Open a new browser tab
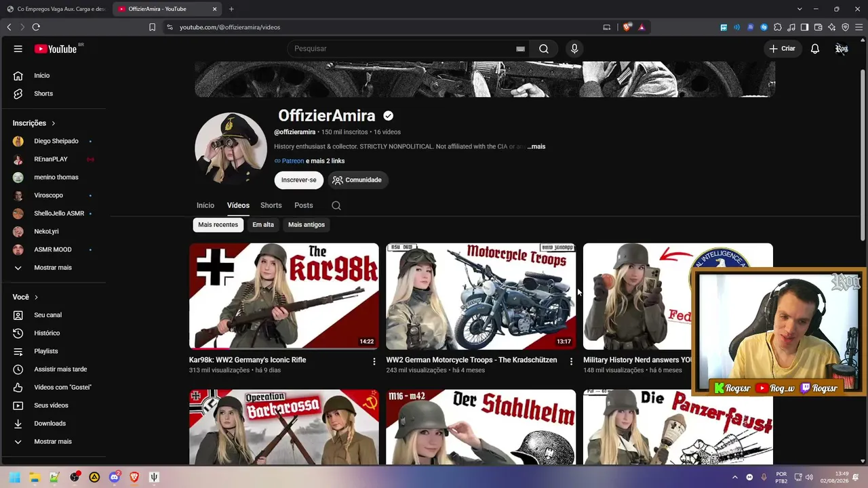Screen dimensions: 868x488 [231, 9]
